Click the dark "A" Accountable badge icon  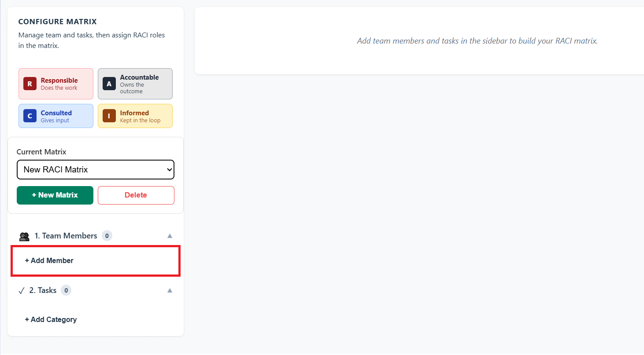[x=109, y=83]
